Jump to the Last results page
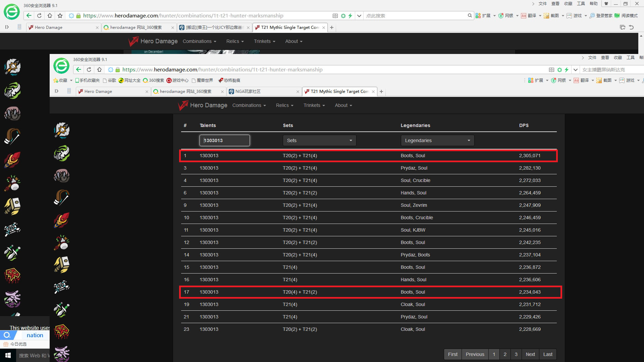The image size is (644, 362). (x=548, y=354)
